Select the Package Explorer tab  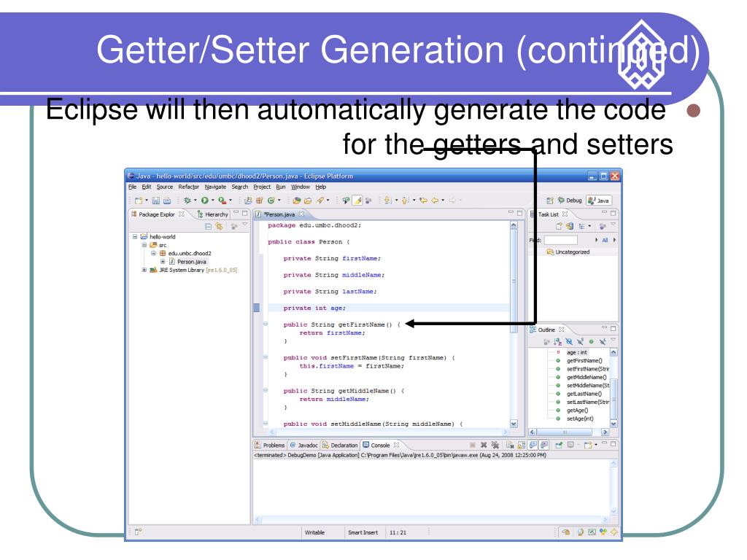click(158, 214)
